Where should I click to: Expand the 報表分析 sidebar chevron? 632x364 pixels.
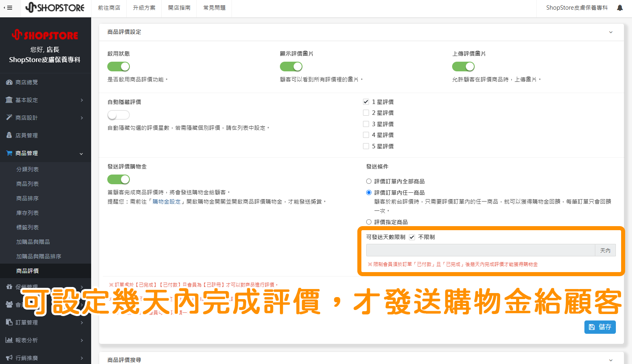[x=81, y=340]
